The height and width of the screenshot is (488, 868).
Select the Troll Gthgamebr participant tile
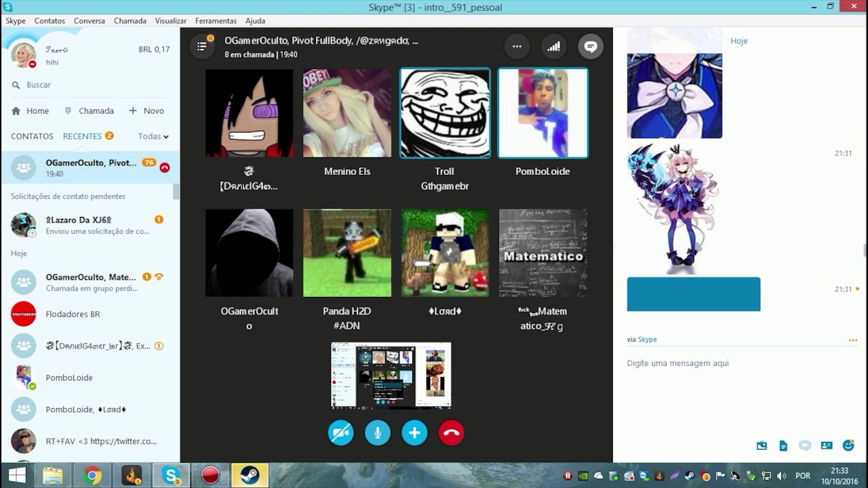[x=445, y=113]
